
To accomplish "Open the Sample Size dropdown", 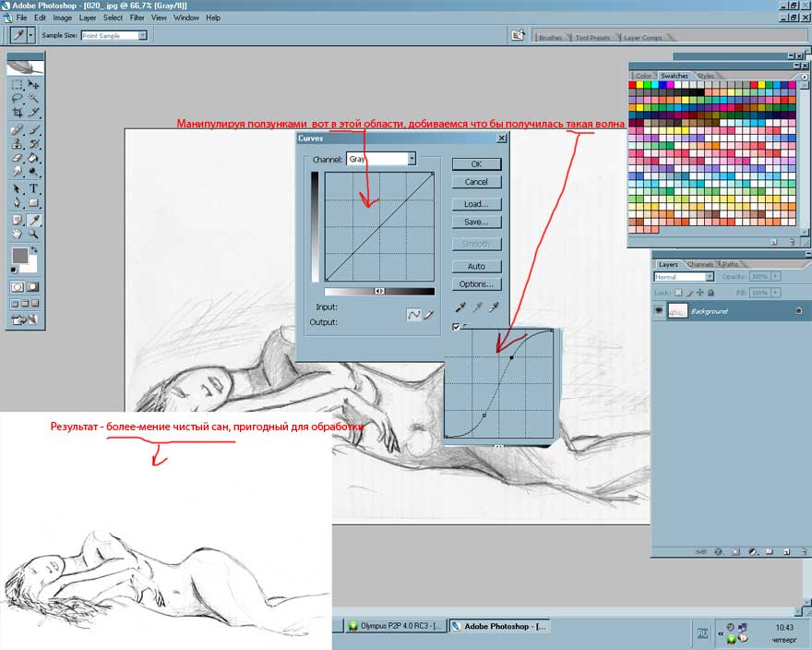I will pyautogui.click(x=113, y=35).
